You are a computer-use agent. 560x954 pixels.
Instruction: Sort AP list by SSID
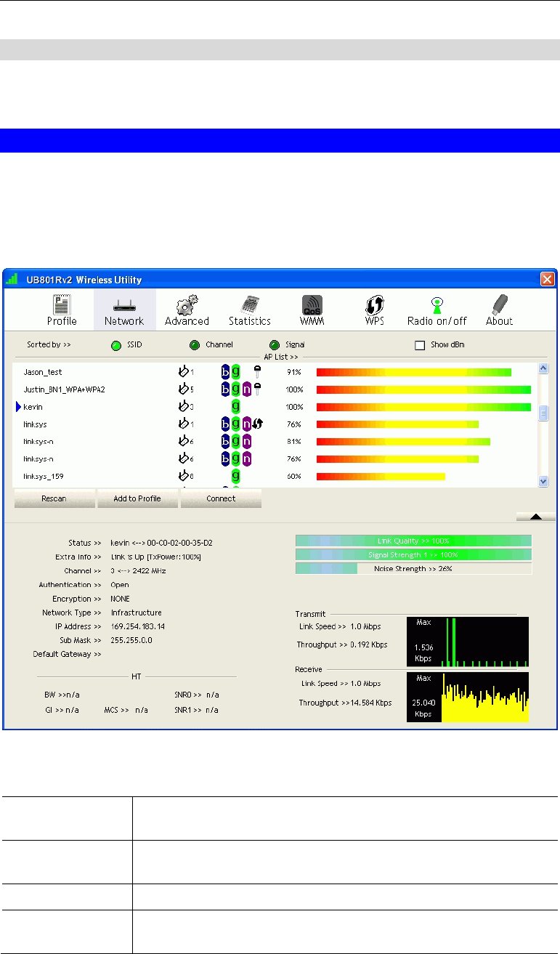click(116, 345)
